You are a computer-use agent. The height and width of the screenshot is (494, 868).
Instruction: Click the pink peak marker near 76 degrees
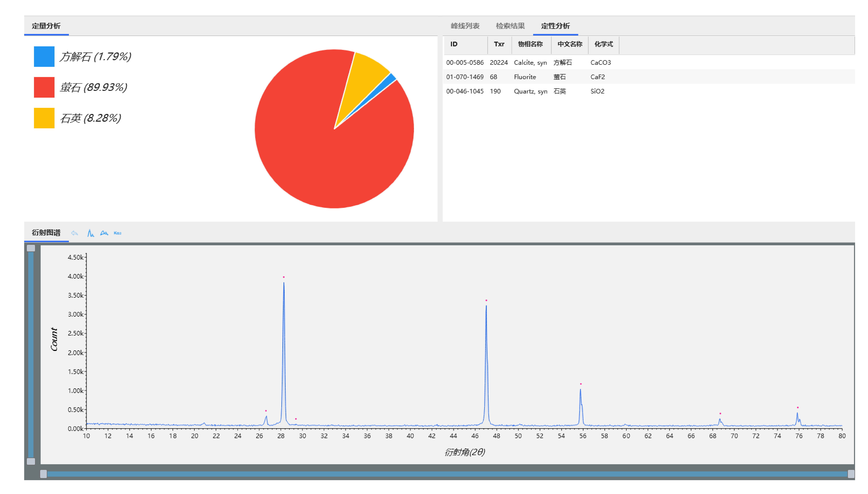pyautogui.click(x=797, y=407)
